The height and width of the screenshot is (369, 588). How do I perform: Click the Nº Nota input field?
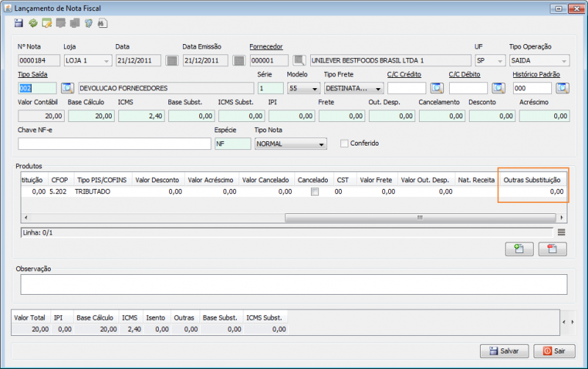(x=39, y=60)
